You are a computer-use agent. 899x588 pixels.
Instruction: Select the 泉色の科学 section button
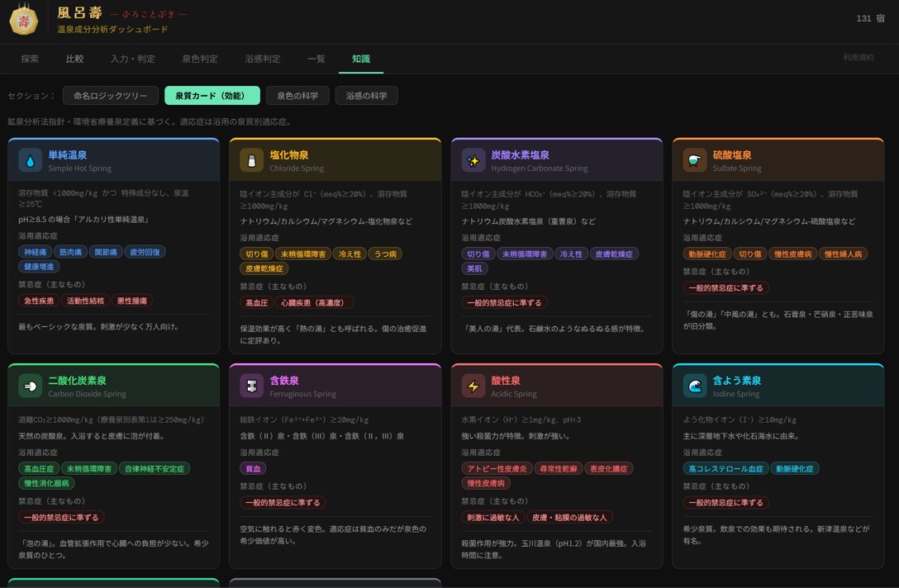click(297, 96)
